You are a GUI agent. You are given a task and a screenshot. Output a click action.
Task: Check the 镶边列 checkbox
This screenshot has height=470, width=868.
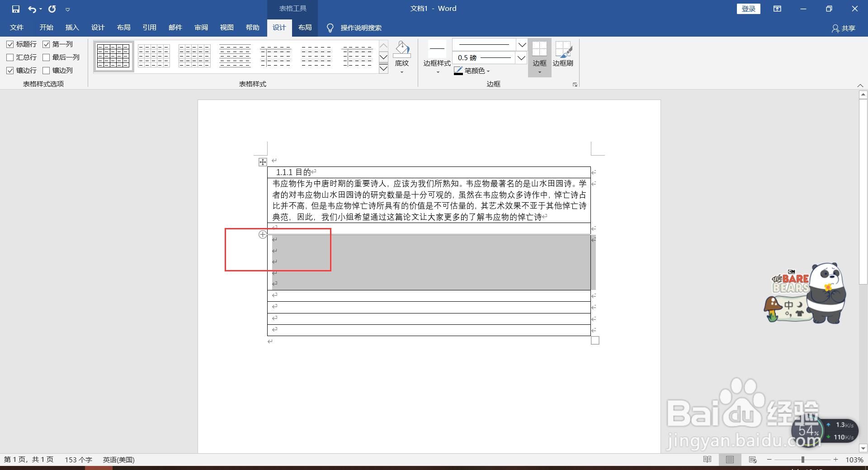coord(46,71)
